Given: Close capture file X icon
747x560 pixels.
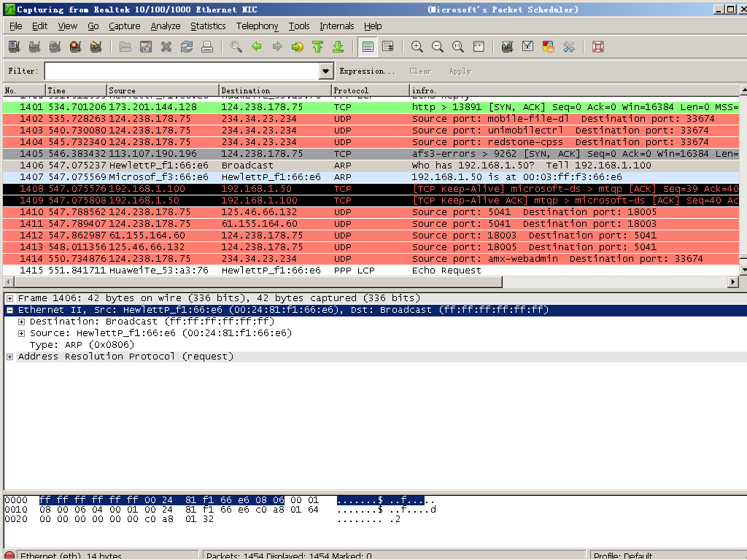Looking at the screenshot, I should coord(166,47).
